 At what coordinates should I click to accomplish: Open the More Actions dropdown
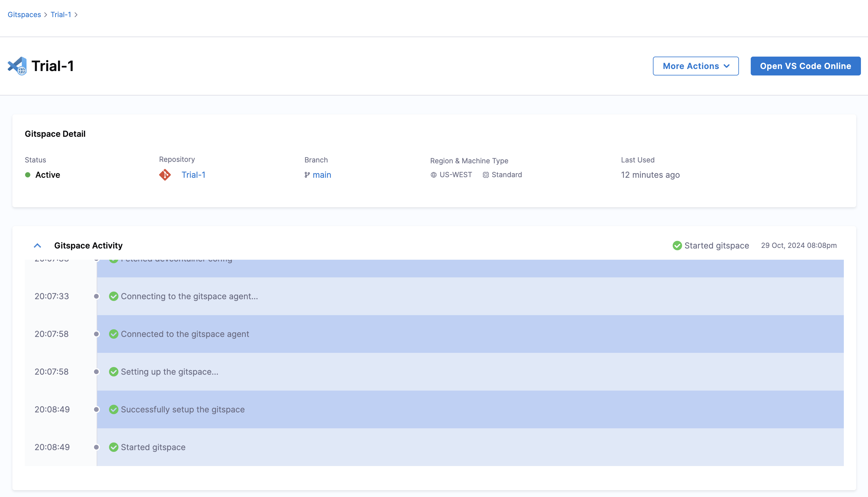click(695, 66)
